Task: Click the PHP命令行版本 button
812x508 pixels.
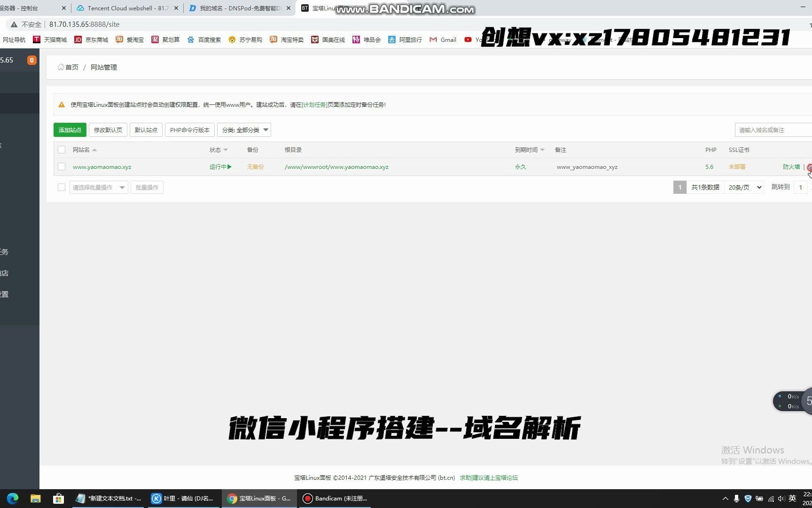Action: [190, 130]
